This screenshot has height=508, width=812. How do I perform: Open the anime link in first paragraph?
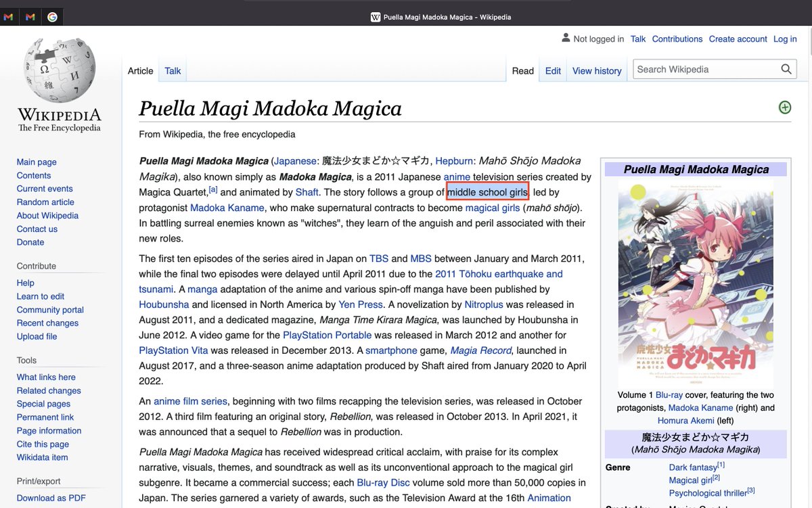[x=457, y=177]
